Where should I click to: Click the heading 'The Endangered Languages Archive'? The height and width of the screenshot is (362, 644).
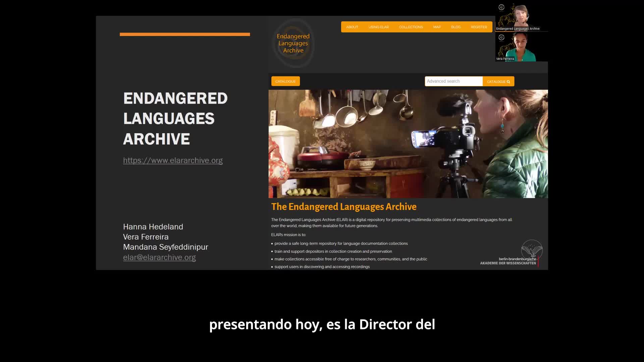point(344,207)
